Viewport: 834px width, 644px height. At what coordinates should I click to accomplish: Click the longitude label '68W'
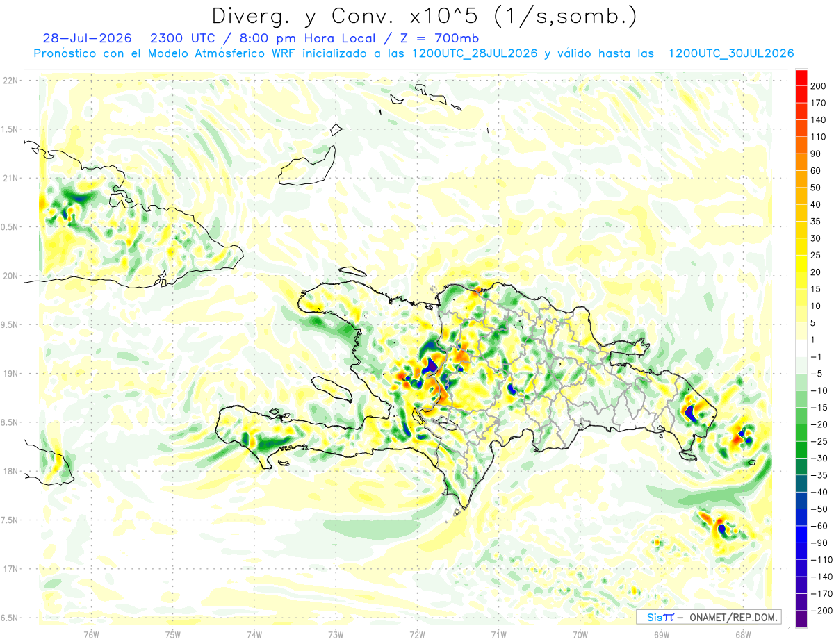coord(742,634)
